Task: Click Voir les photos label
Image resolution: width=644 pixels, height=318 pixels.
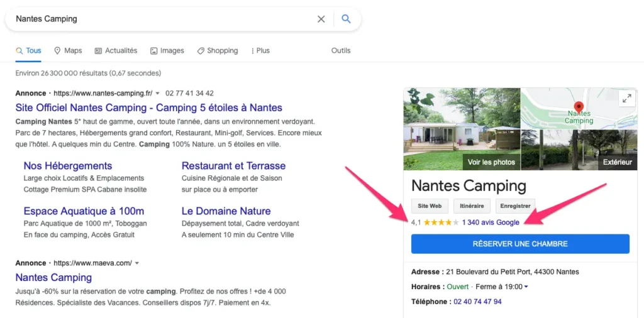Action: 491,162
